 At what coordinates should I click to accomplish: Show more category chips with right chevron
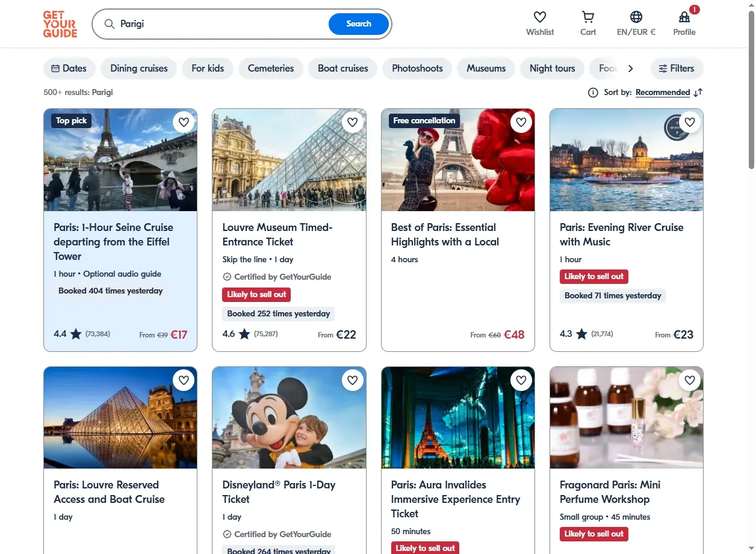coord(630,69)
